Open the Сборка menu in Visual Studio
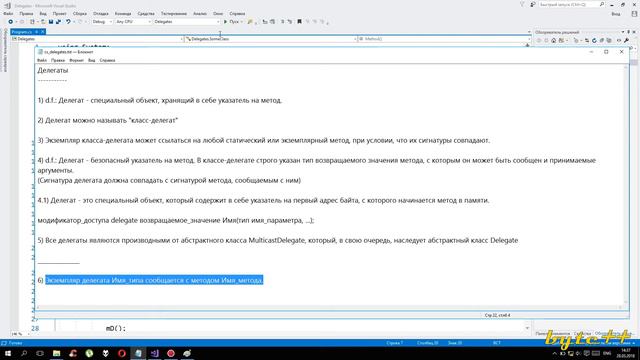640x360 pixels. point(80,13)
